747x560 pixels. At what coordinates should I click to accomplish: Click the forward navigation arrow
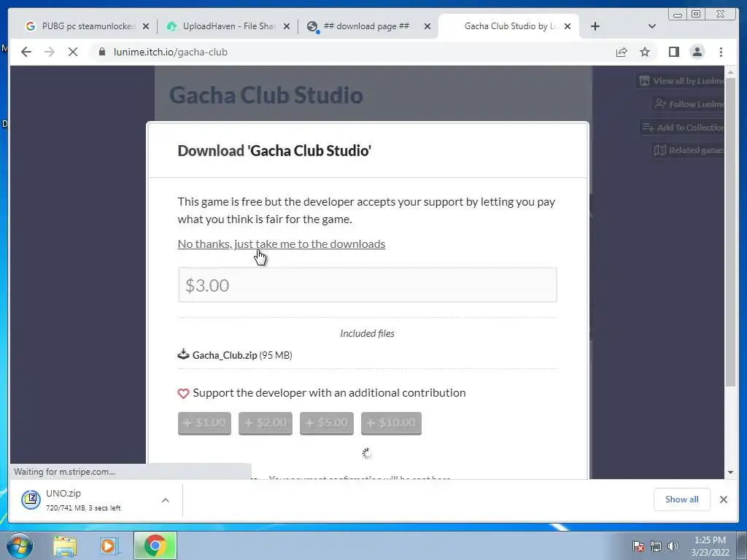coord(50,52)
